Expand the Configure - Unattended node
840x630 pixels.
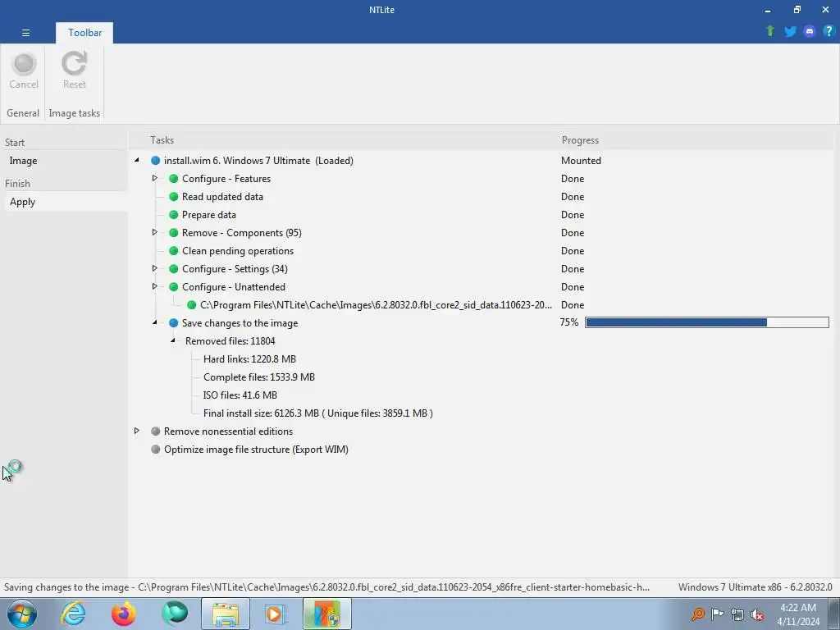tap(154, 286)
